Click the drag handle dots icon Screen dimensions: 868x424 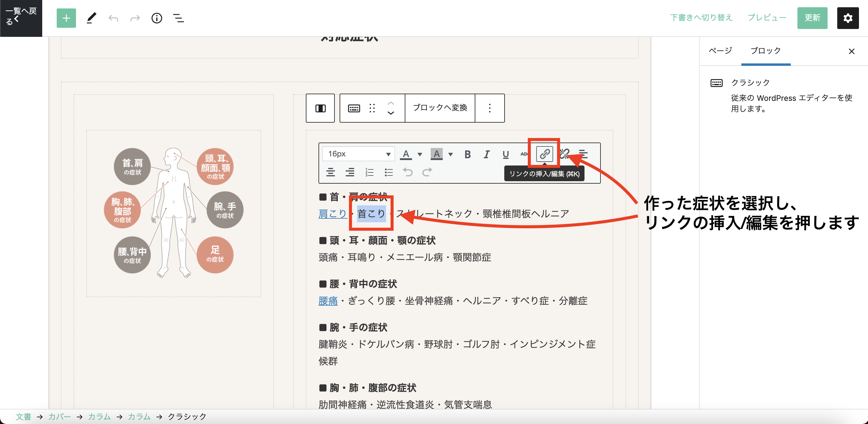coord(372,108)
